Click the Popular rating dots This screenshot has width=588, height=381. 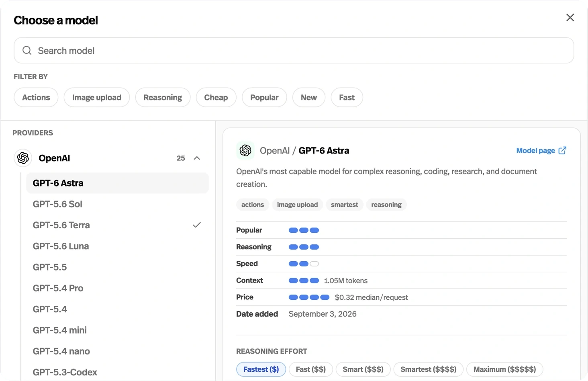[x=304, y=230]
